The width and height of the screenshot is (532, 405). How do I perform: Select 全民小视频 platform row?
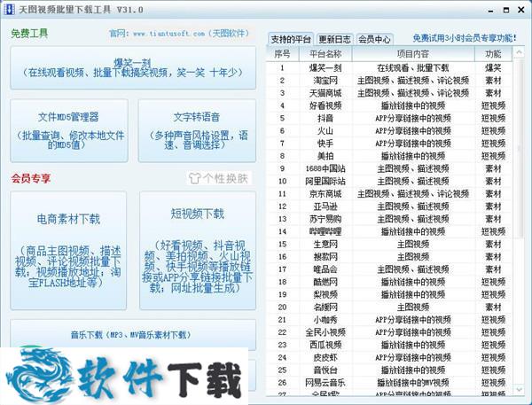pyautogui.click(x=389, y=332)
